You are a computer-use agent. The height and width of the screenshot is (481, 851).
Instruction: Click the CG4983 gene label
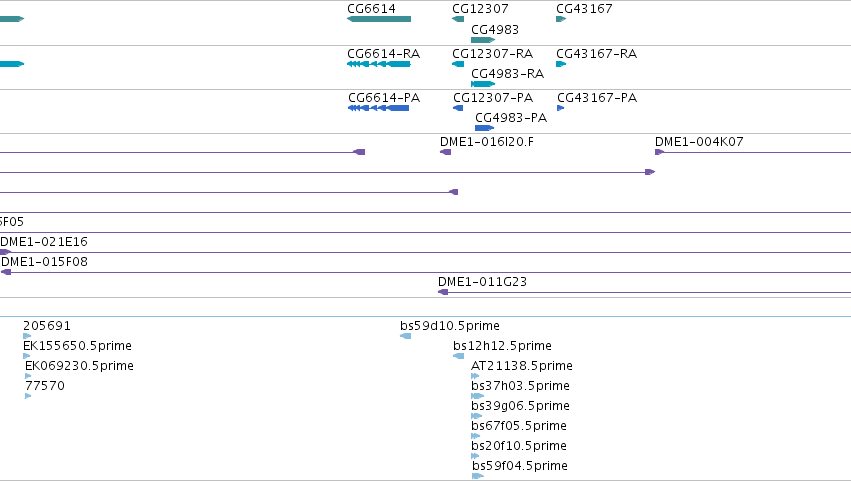click(495, 29)
